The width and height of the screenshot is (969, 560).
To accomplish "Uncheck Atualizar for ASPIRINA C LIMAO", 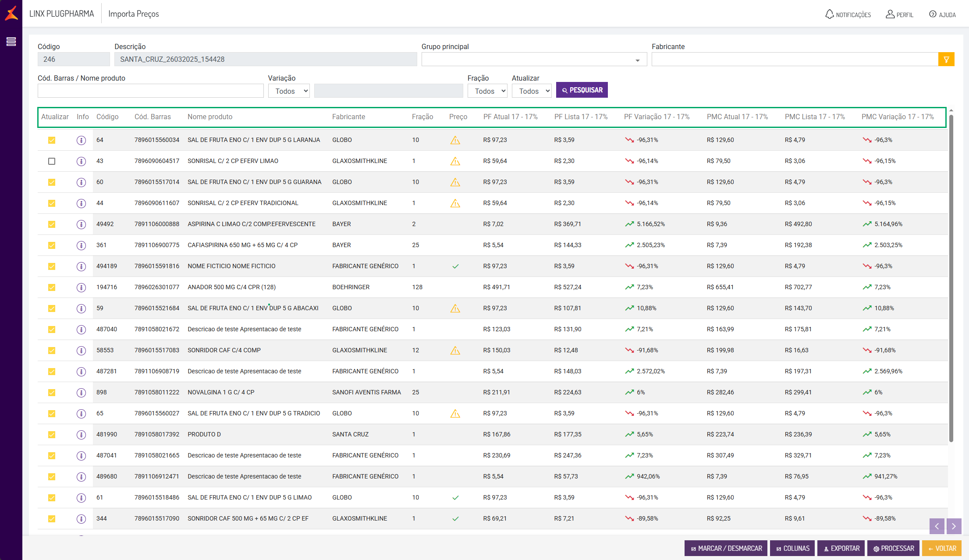I will pyautogui.click(x=52, y=224).
